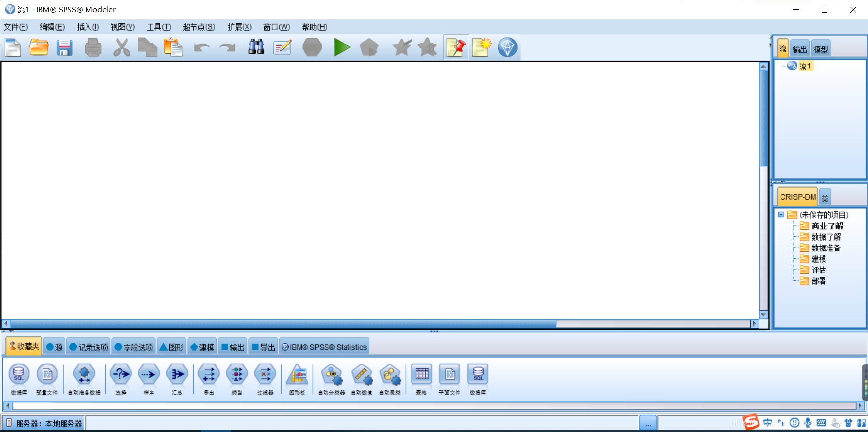Screen dimensions: 868x432
Task: Insert a comment with the yellow sticky note icon
Action: 481,47
